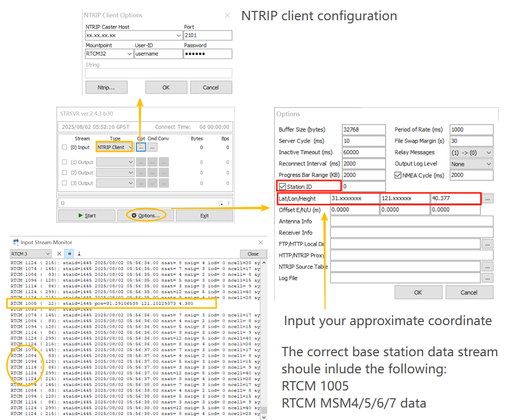Click the User-ID field
508x420 pixels.
159,54
